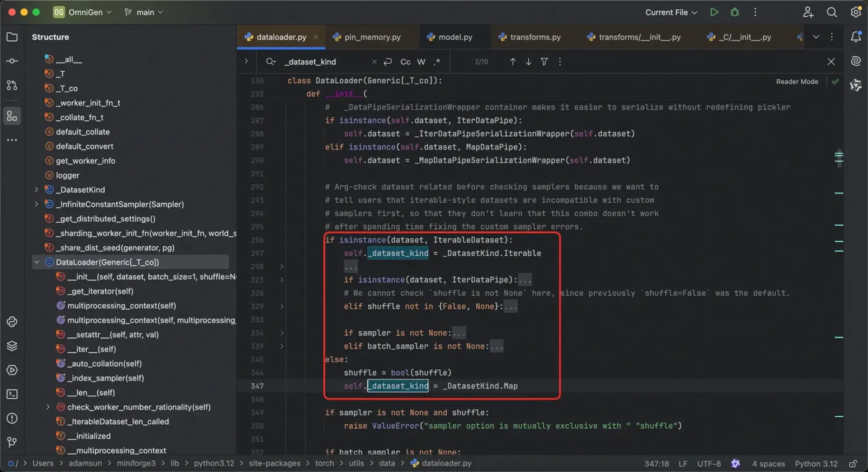Toggle Reader Mode
Viewport: 868px width, 472px height.
click(797, 81)
